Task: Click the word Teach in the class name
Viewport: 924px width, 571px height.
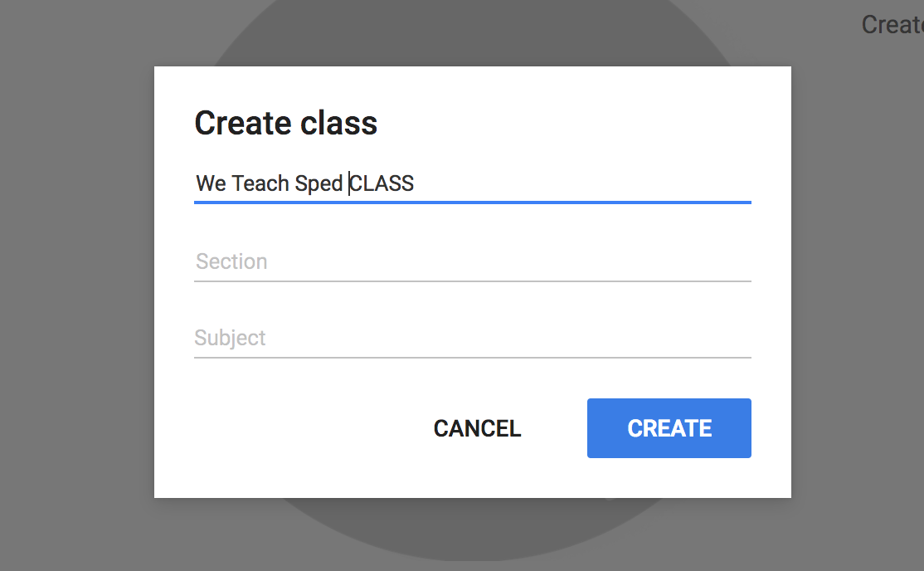Action: (260, 183)
